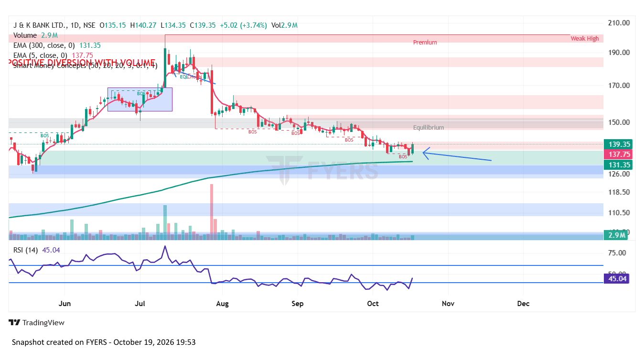Click the Aug label on time axis

point(222,303)
